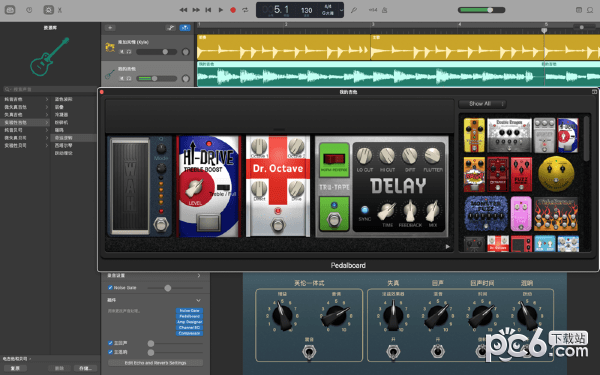Click the red Record button
The image size is (600, 375).
point(233,10)
